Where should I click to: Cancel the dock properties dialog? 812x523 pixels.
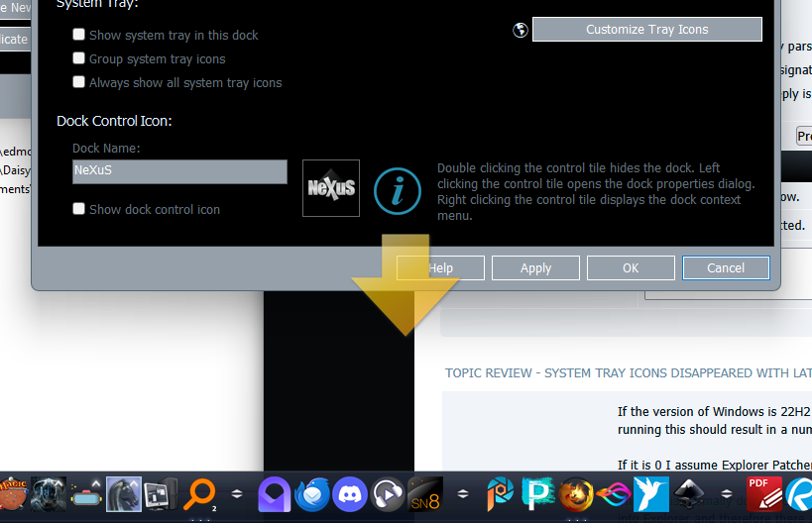(x=726, y=267)
